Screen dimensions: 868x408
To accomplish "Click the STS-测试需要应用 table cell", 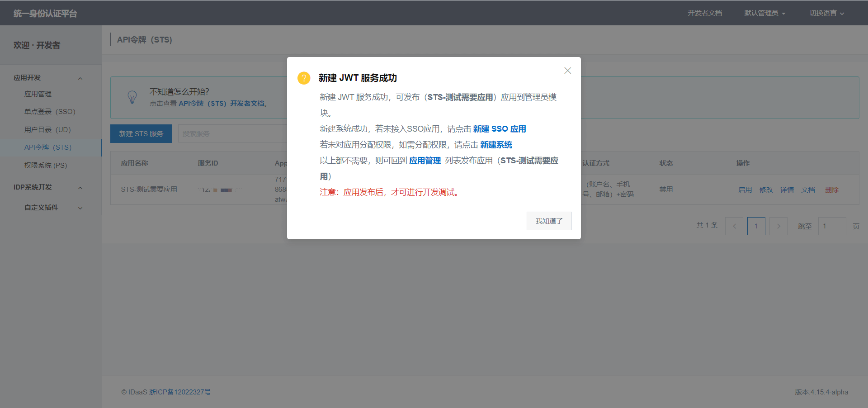I will click(x=149, y=190).
